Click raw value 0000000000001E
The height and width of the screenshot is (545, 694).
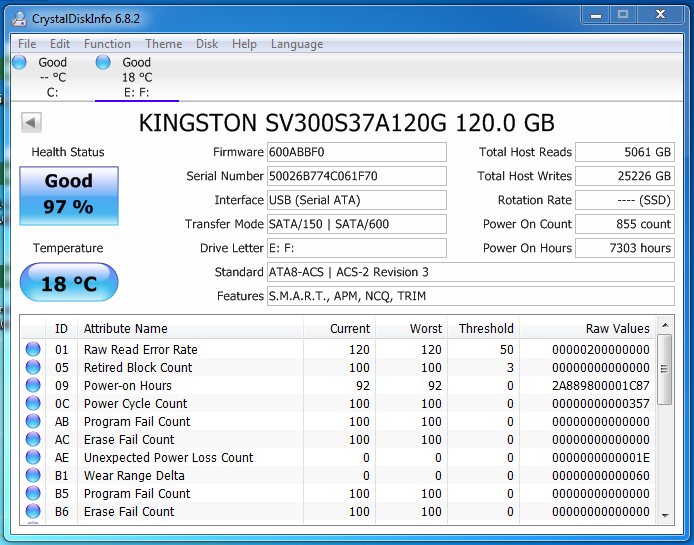pos(601,457)
